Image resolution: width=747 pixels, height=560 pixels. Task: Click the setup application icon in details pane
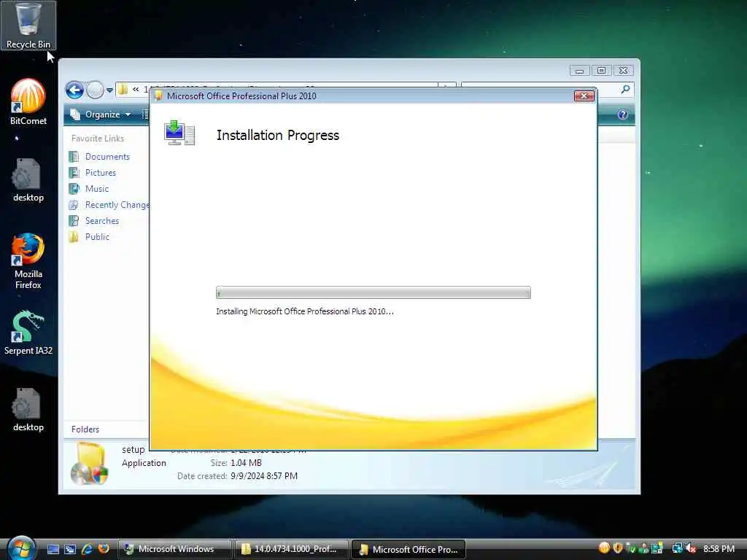pos(90,463)
